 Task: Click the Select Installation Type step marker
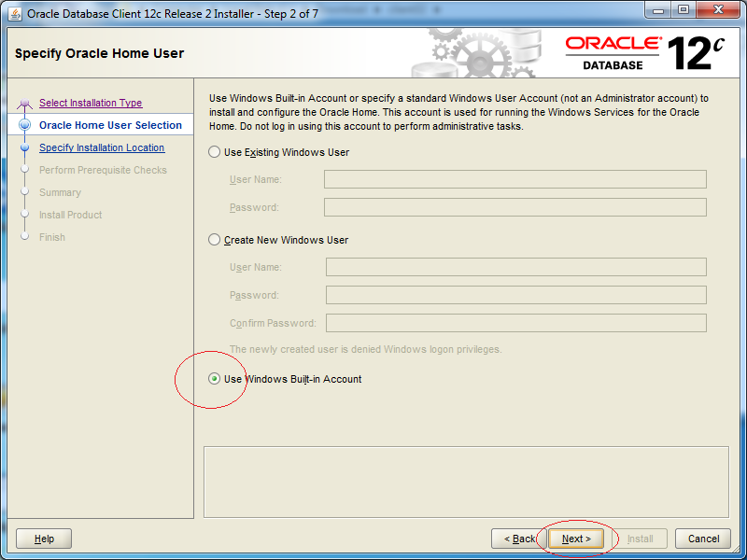[x=25, y=104]
